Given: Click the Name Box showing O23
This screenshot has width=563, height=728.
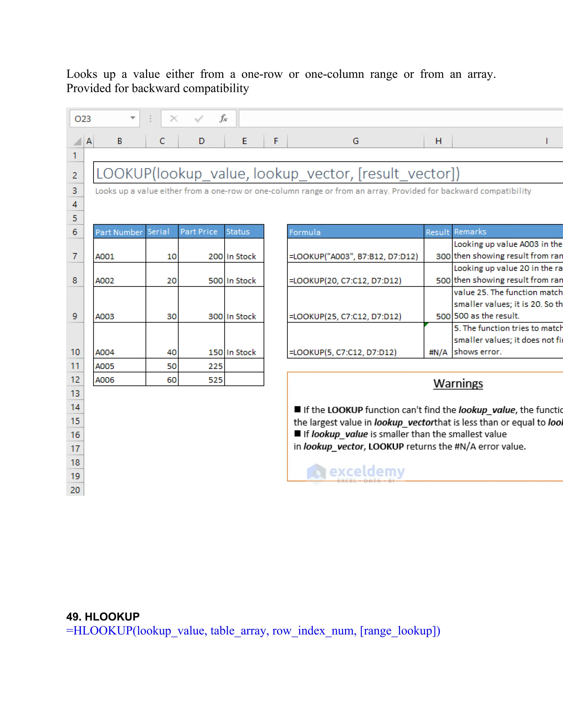Looking at the screenshot, I should click(104, 119).
